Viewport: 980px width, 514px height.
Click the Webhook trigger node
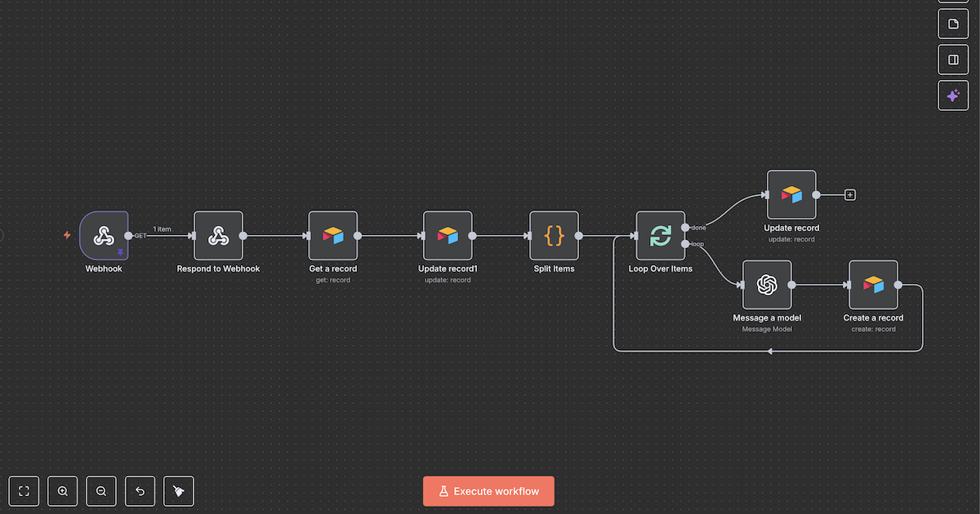[x=104, y=236]
